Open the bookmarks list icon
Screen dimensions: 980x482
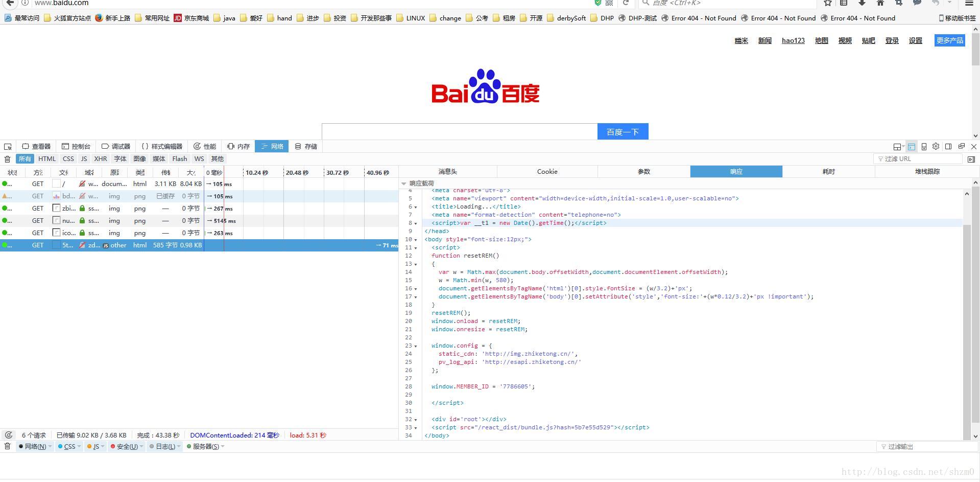click(x=844, y=3)
